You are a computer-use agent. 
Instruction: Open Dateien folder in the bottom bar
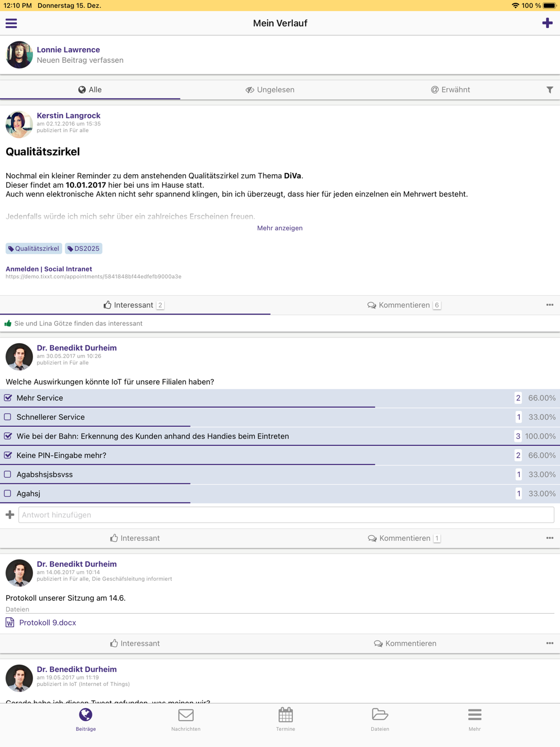click(x=380, y=720)
